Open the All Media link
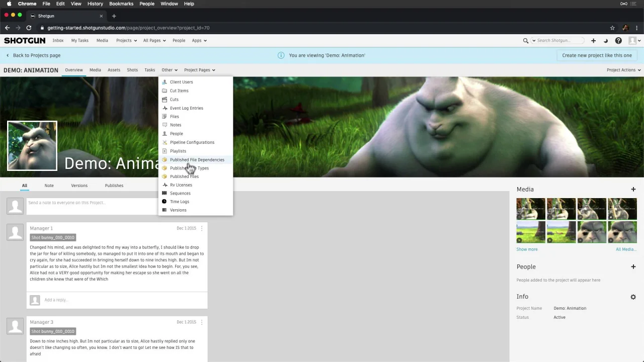644x362 pixels. tap(626, 249)
